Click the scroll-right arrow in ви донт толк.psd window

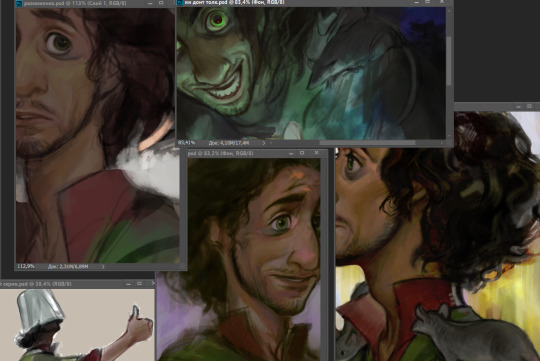442,142
